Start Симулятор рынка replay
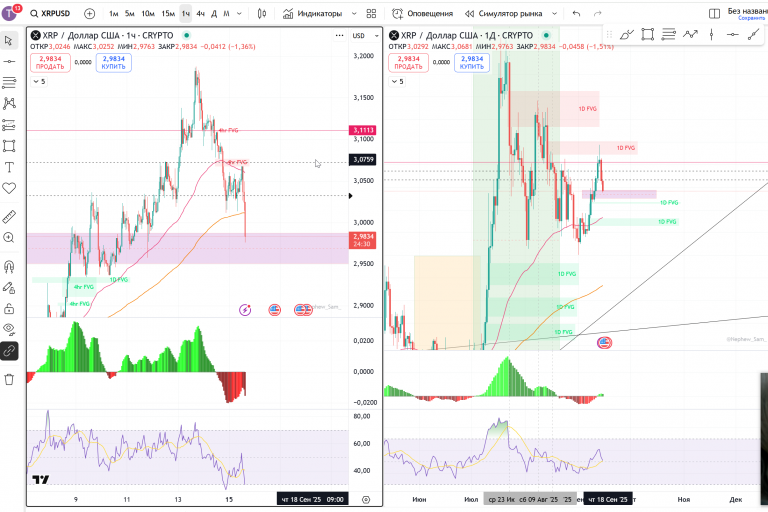 point(504,14)
